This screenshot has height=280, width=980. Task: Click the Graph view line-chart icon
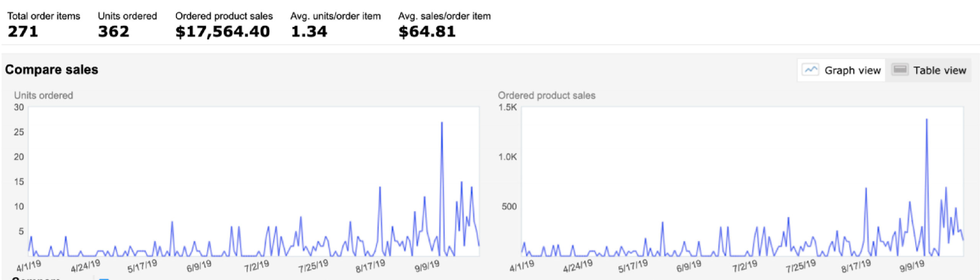point(810,70)
